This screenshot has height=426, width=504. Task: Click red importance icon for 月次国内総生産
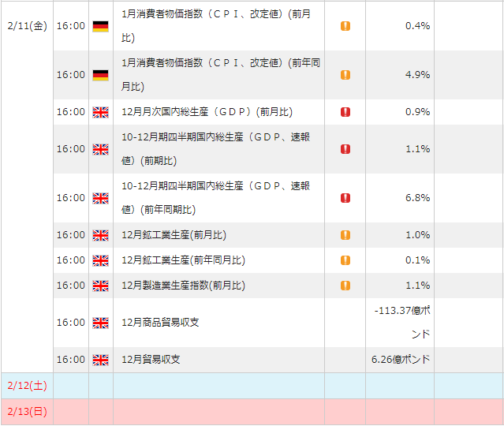pyautogui.click(x=345, y=112)
